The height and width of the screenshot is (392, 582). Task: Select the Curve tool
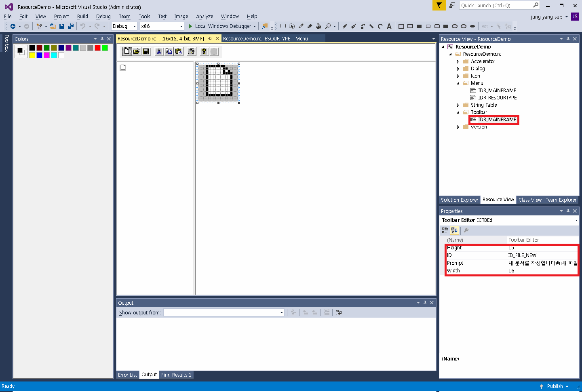380,26
